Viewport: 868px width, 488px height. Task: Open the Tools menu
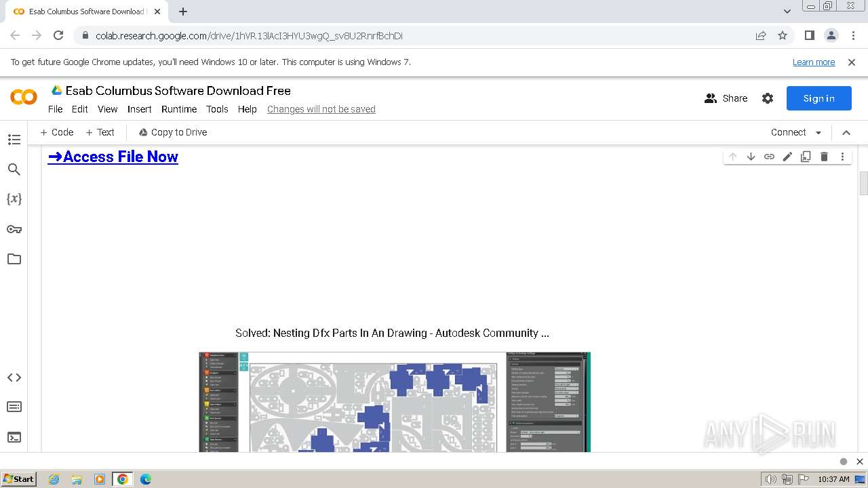217,109
